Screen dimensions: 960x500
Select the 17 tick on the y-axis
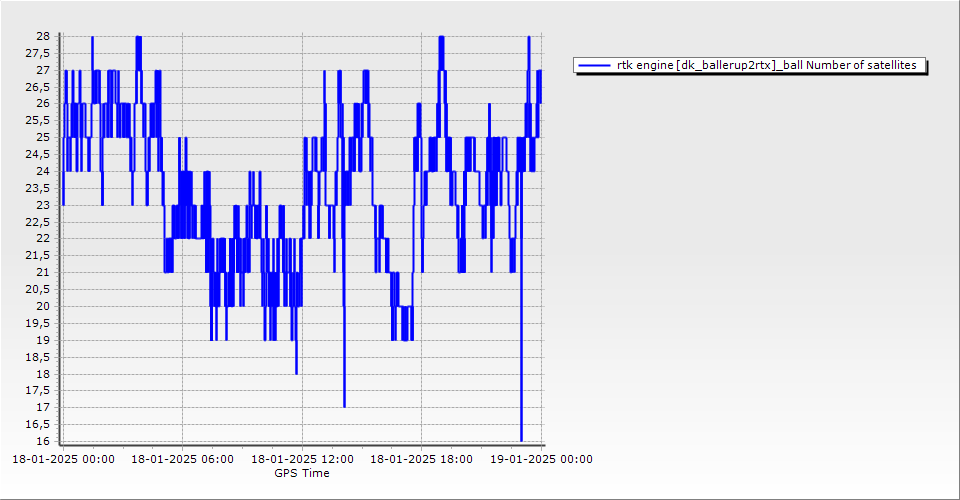tap(43, 407)
